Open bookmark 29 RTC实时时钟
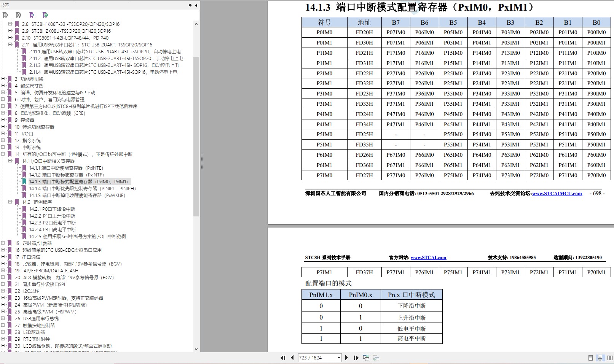The image size is (614, 364). 32,339
